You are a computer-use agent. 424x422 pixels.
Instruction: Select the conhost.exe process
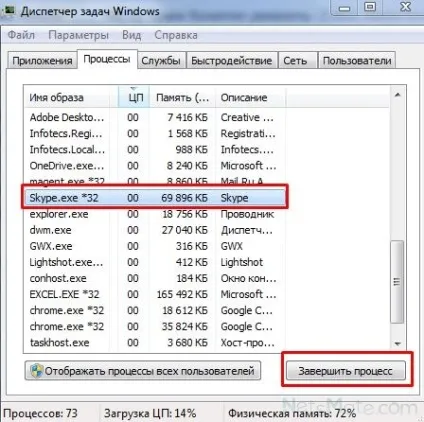[x=155, y=278]
